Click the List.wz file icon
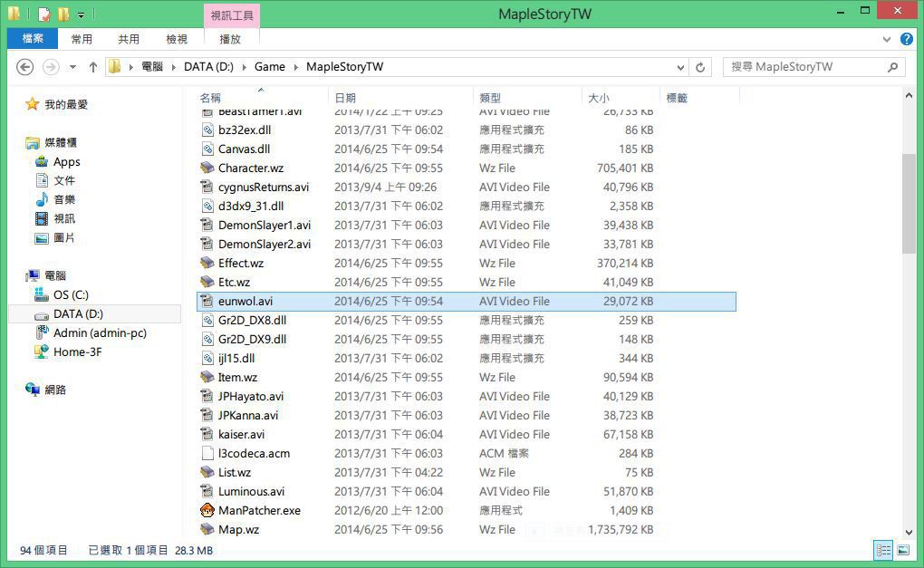 point(207,473)
